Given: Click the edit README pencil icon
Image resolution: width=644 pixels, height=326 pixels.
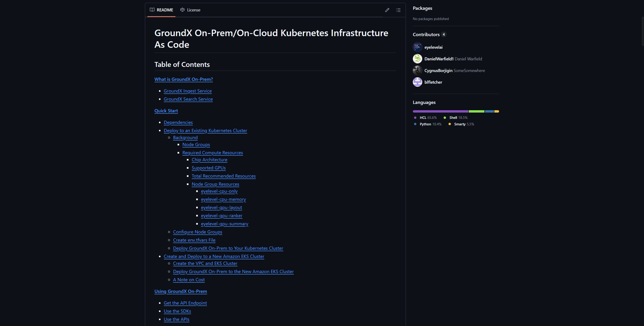Looking at the screenshot, I should click(x=387, y=10).
